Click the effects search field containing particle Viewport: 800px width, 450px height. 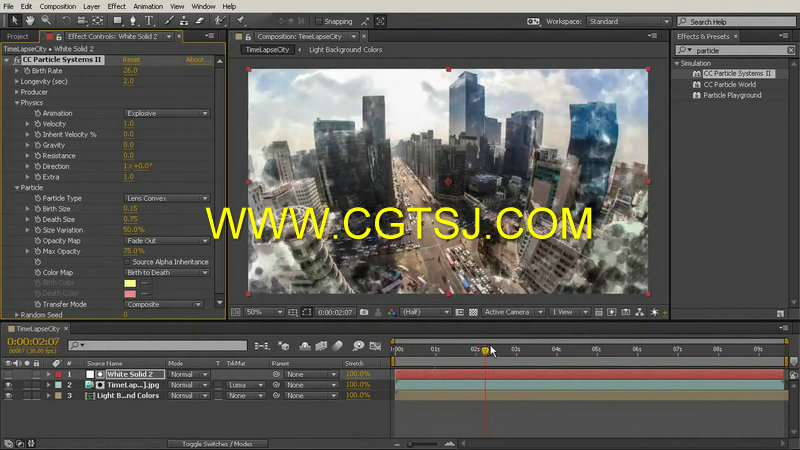736,51
